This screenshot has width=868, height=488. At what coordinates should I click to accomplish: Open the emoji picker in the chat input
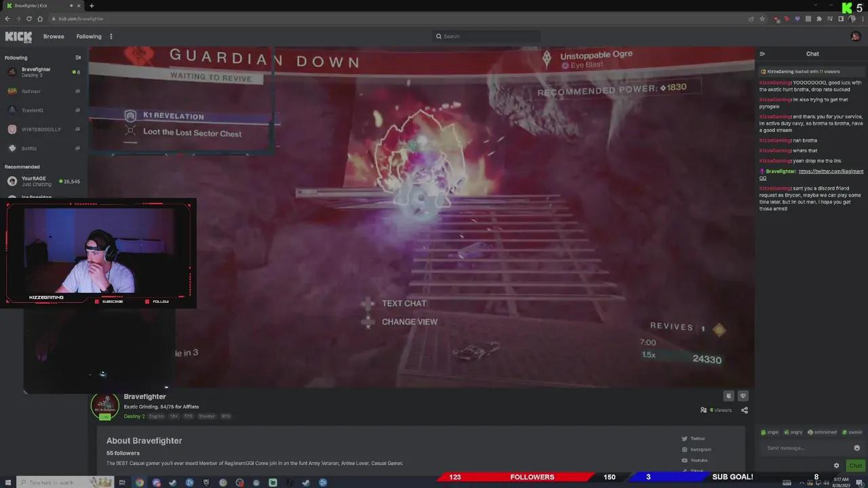[857, 448]
